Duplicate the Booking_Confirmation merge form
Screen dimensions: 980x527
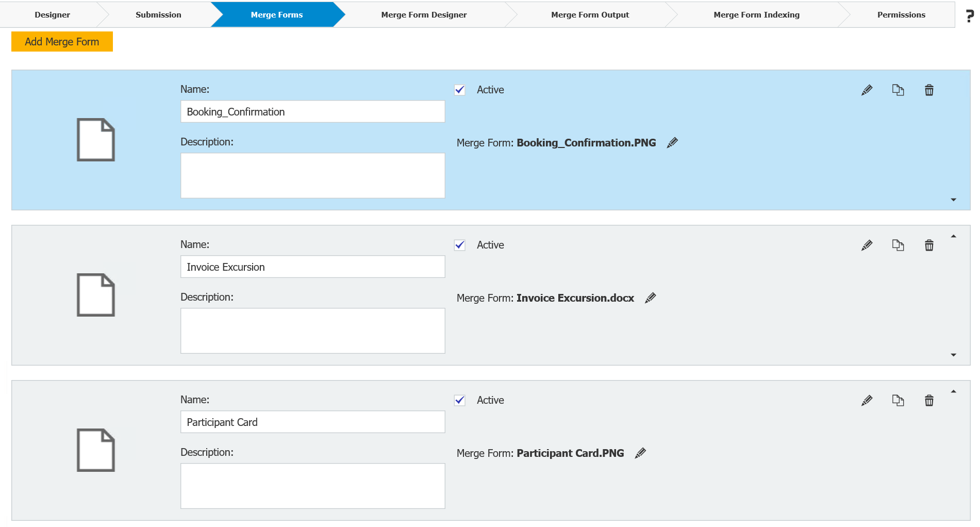(x=898, y=90)
